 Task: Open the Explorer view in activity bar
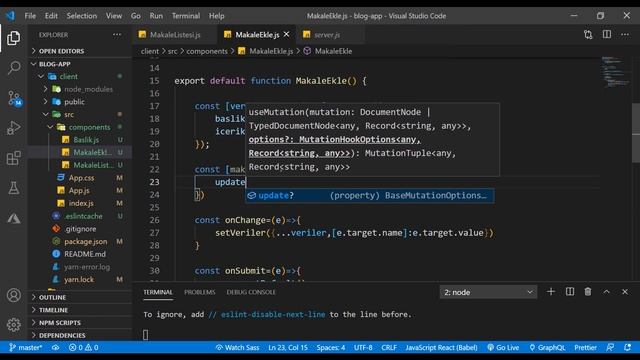pyautogui.click(x=13, y=38)
